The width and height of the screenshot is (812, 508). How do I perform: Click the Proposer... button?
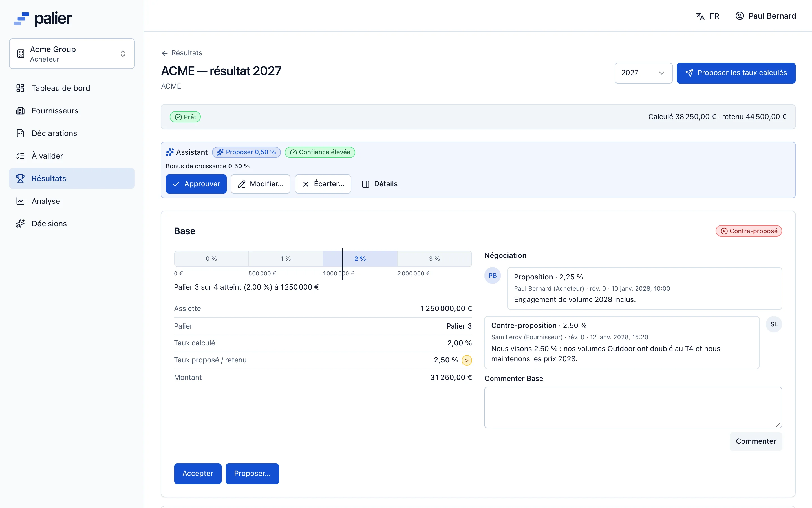[252, 473]
